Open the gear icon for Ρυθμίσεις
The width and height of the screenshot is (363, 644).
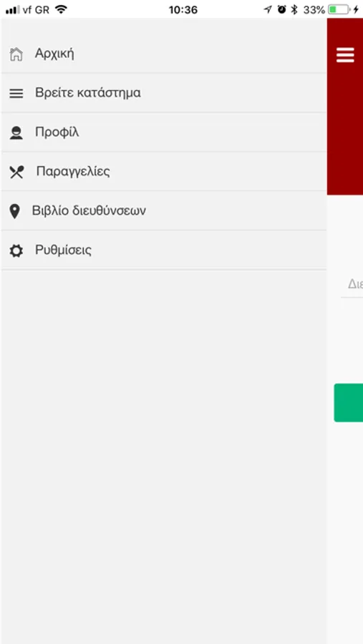point(16,250)
